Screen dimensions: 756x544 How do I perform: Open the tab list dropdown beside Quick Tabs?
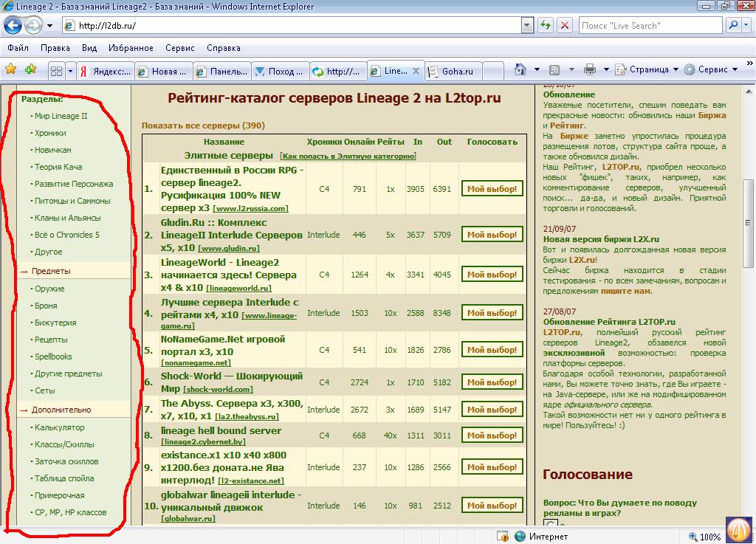[x=70, y=72]
